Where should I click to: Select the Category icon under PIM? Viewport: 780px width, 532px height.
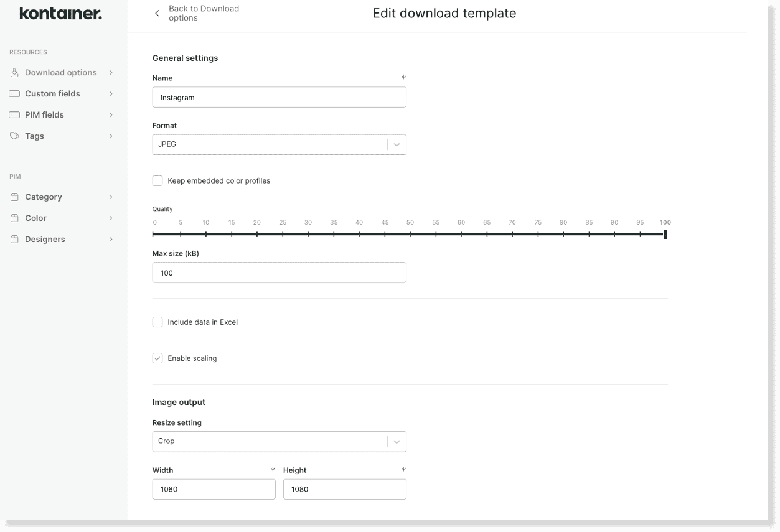click(x=14, y=197)
